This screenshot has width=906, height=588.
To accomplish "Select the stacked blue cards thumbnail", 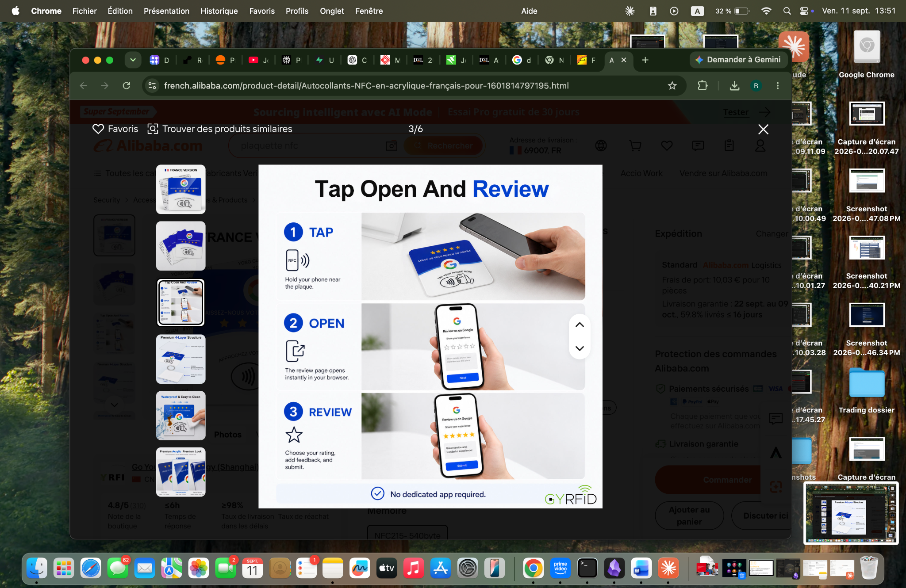I will point(180,246).
